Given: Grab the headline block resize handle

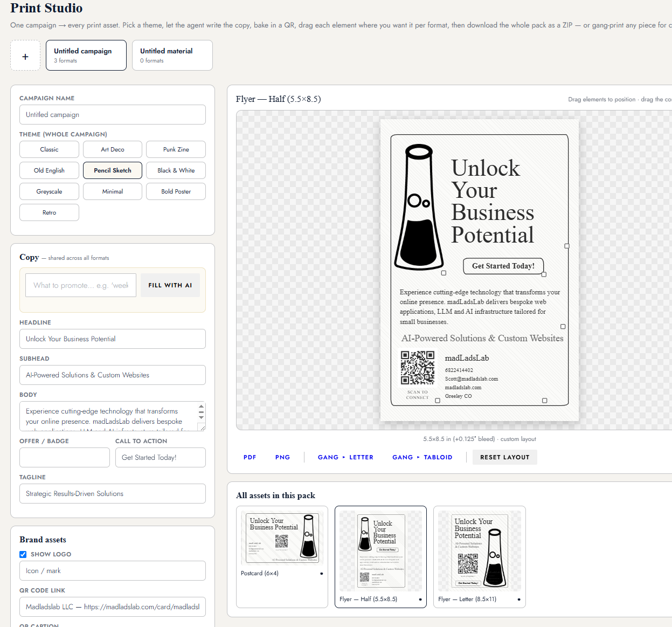Looking at the screenshot, I should click(567, 246).
